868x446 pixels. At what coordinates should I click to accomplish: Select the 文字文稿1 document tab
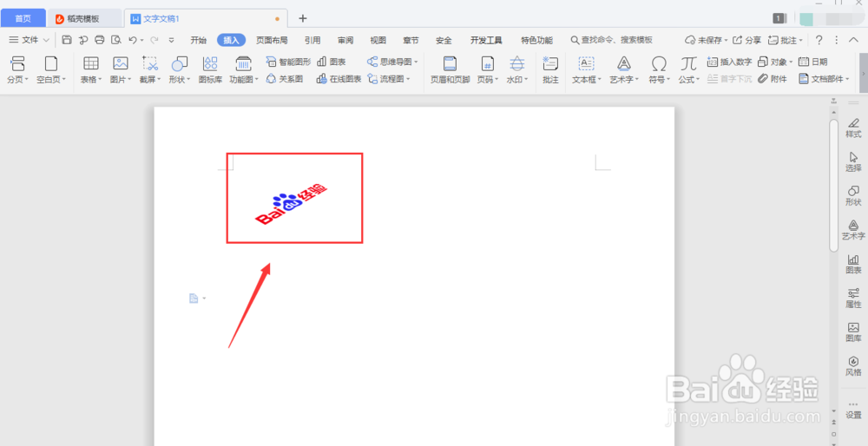tap(206, 18)
